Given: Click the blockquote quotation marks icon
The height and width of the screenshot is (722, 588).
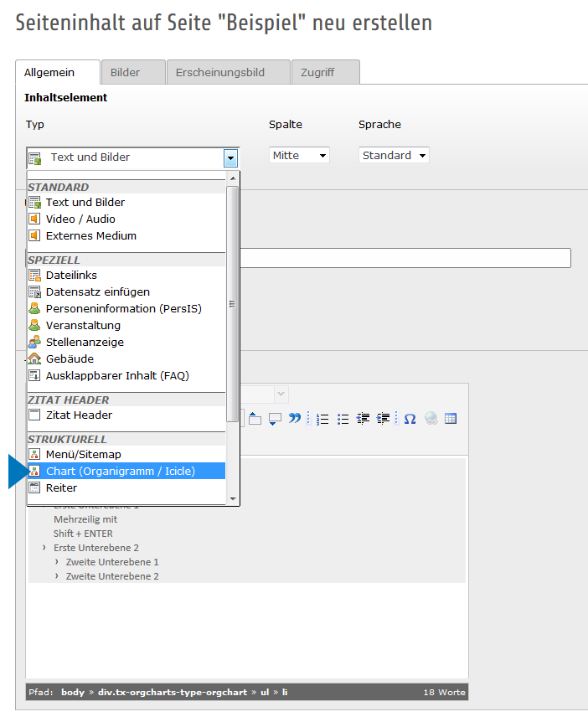Looking at the screenshot, I should pyautogui.click(x=295, y=419).
